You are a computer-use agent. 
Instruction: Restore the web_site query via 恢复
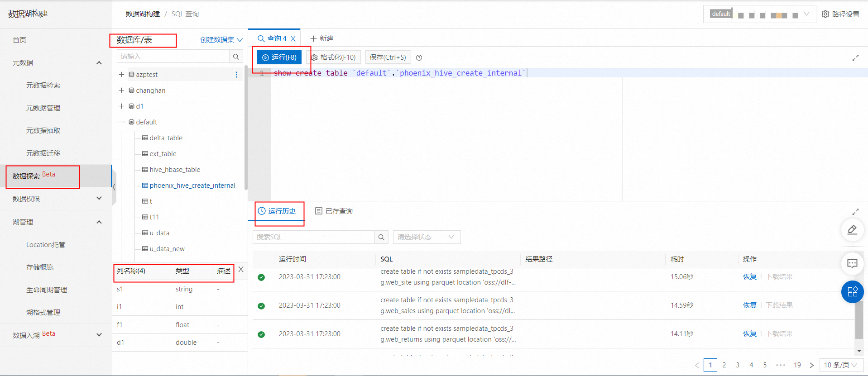pyautogui.click(x=749, y=277)
